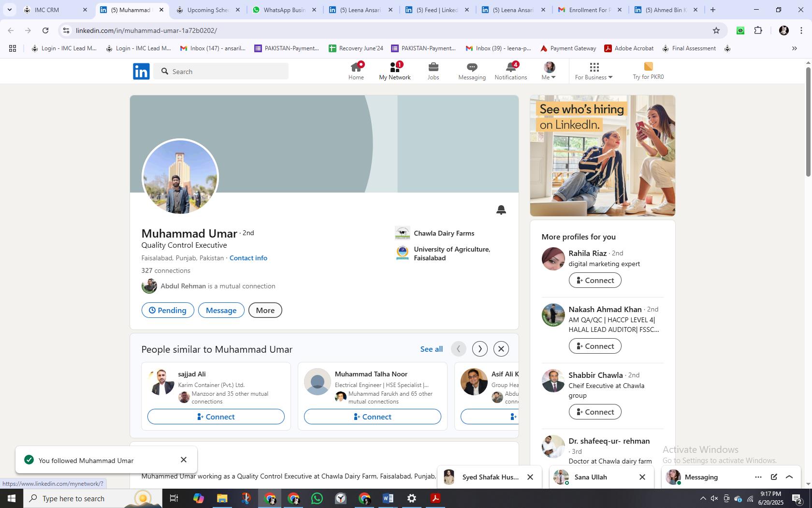Switch to Feed | LinkedIn tab

[438, 10]
